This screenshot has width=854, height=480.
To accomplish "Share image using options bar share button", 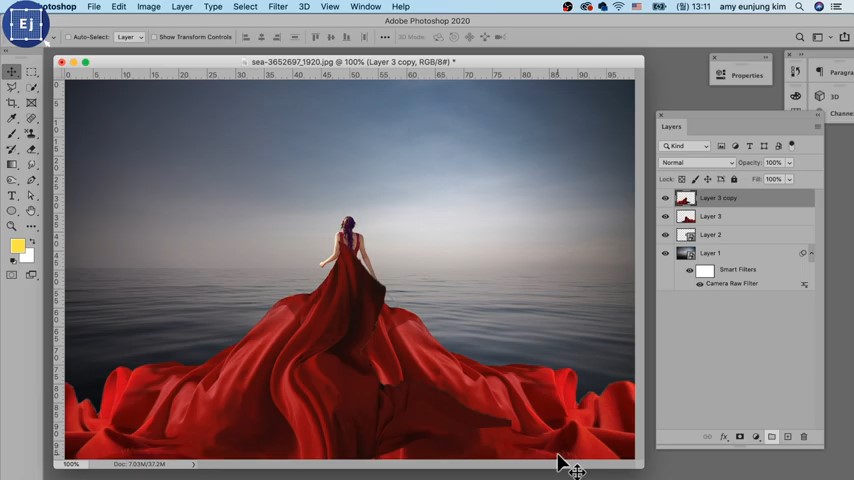I will click(x=844, y=37).
